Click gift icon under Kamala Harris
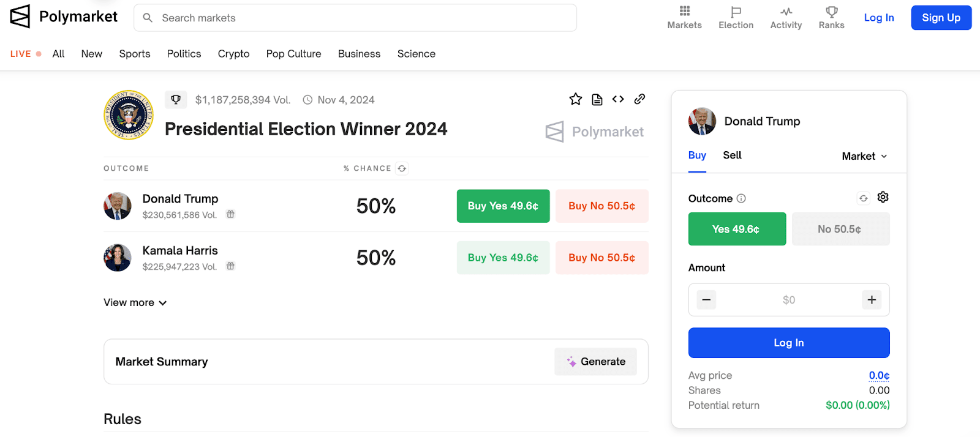Screen dimensions: 980x437 (x=230, y=266)
